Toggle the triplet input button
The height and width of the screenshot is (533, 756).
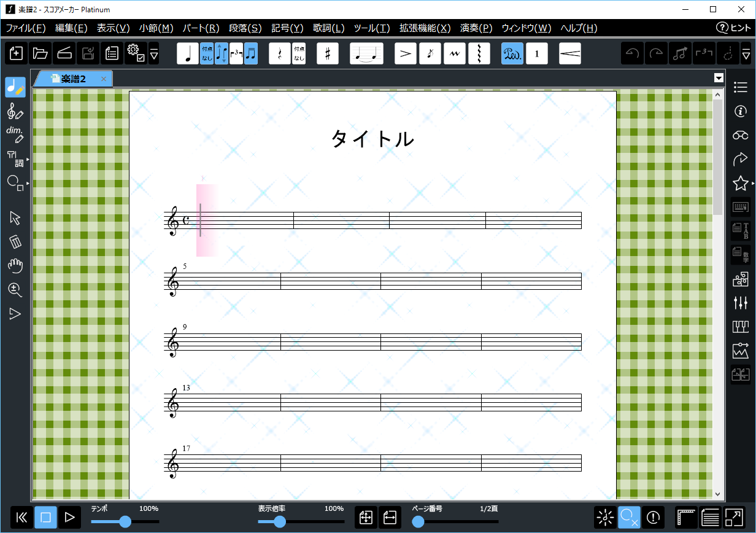[x=236, y=54]
